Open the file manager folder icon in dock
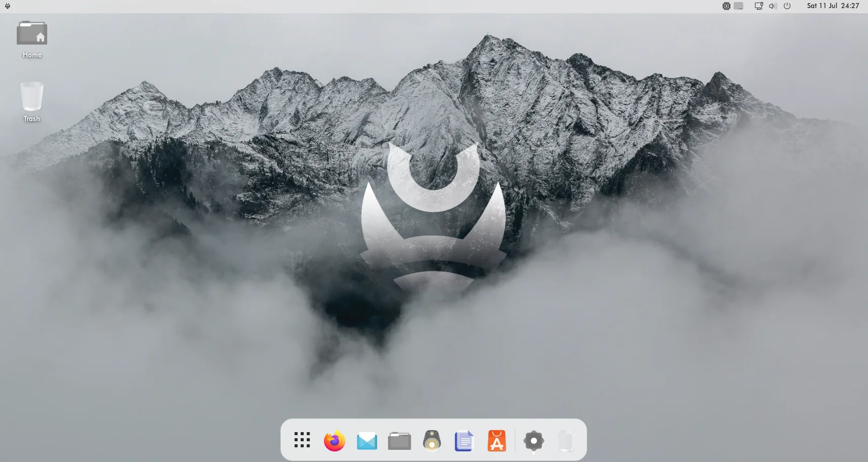The image size is (868, 462). [400, 441]
